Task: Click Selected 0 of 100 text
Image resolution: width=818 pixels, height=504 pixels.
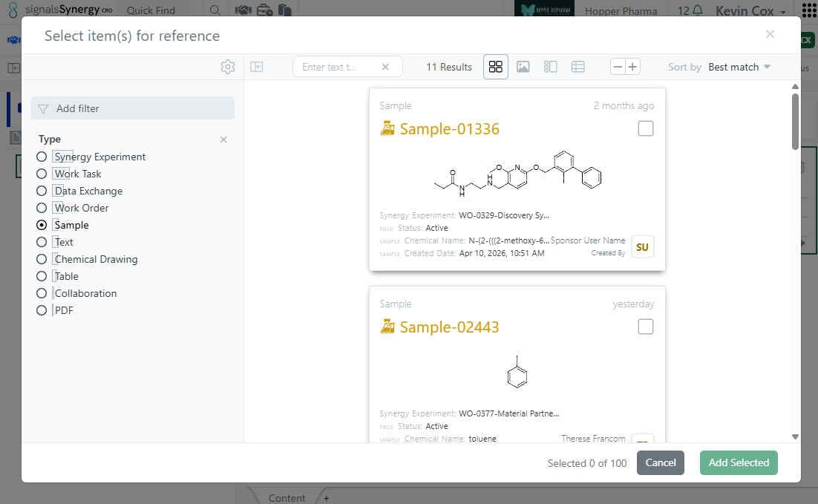Action: click(587, 463)
